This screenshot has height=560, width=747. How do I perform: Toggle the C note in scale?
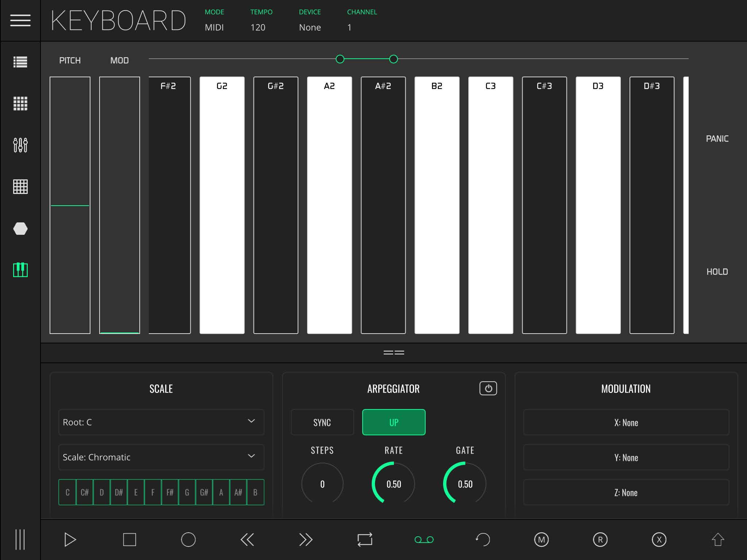(67, 492)
